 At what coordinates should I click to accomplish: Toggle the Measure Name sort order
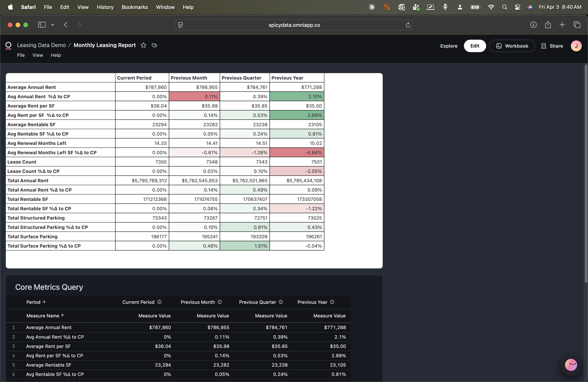pyautogui.click(x=62, y=315)
